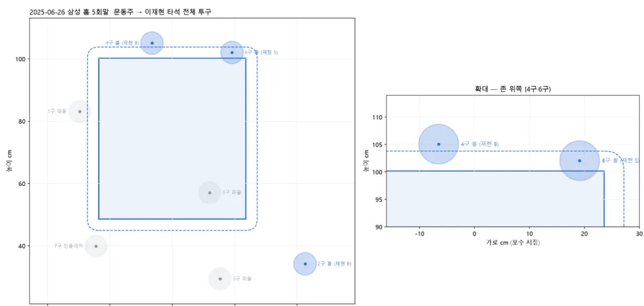
Task: Select the 2구 볼 pitch circle in main plot
Action: point(305,264)
